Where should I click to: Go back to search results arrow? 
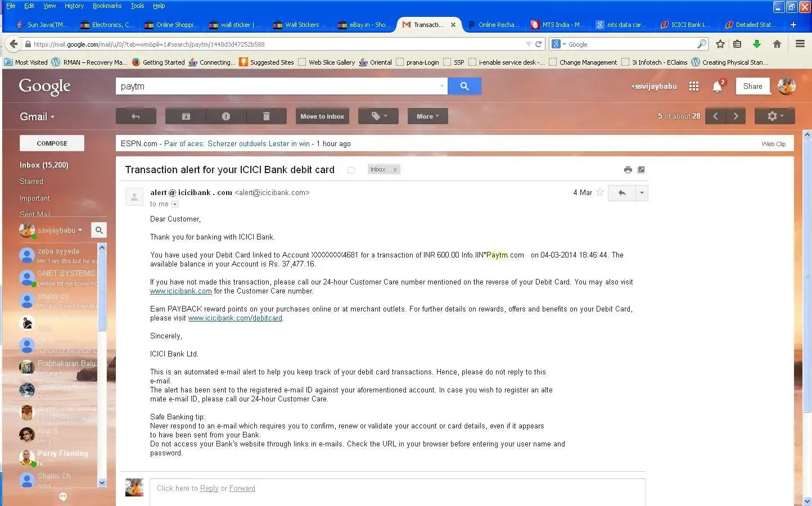click(136, 116)
